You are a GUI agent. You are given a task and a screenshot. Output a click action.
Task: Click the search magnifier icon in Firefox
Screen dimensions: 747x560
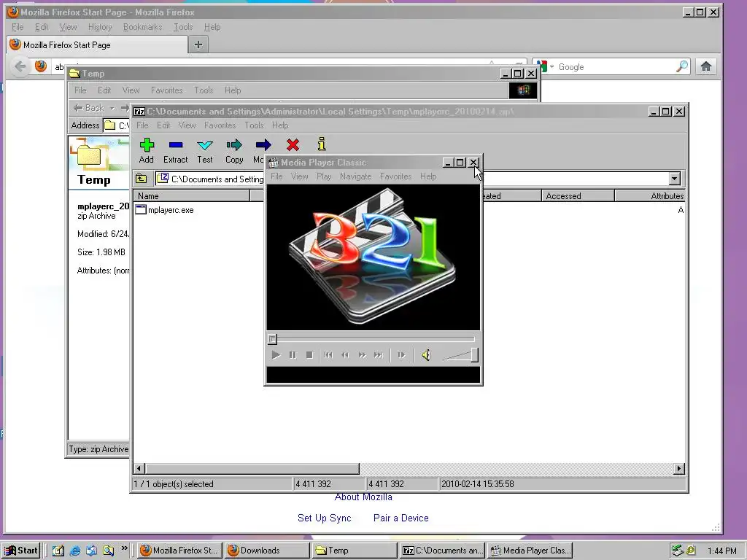click(682, 66)
